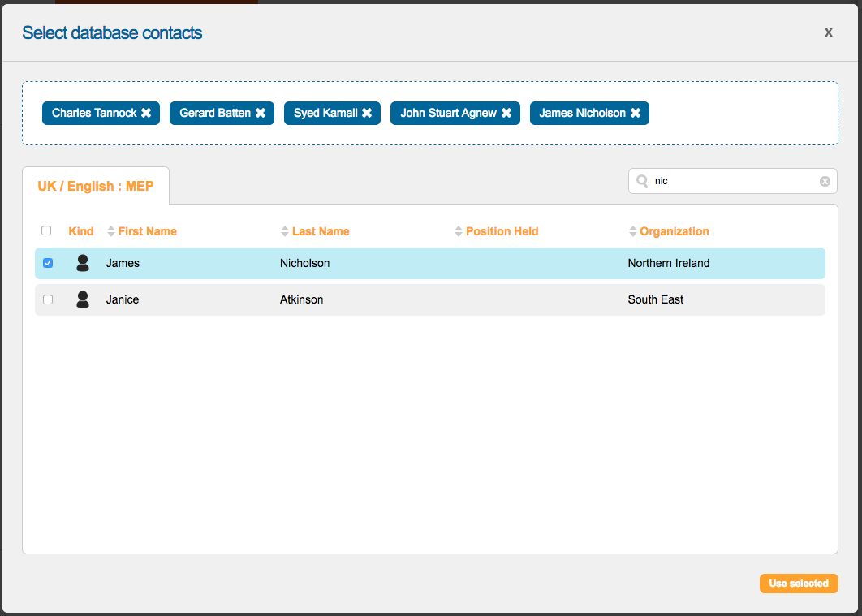Click person icon in Janice row
The image size is (862, 616).
(82, 299)
